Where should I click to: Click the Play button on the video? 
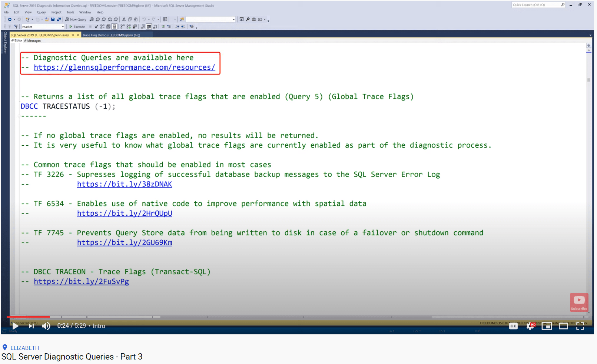pyautogui.click(x=14, y=326)
